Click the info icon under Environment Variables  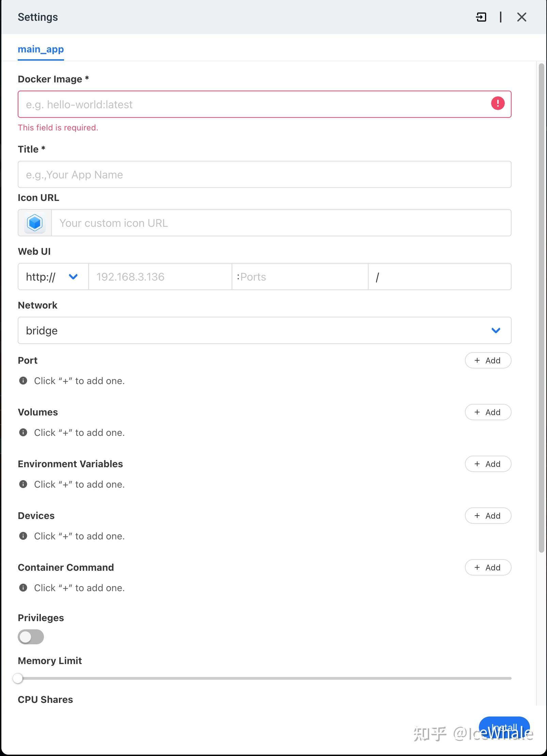(23, 484)
